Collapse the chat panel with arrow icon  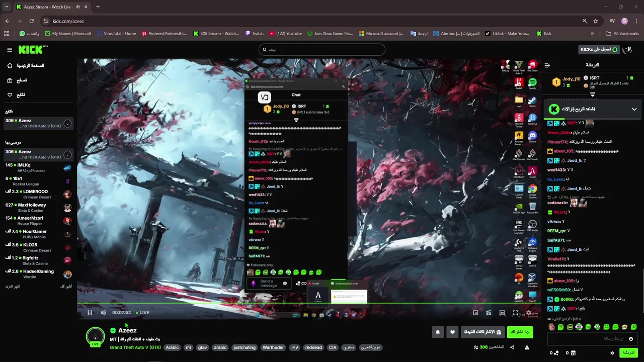547,65
